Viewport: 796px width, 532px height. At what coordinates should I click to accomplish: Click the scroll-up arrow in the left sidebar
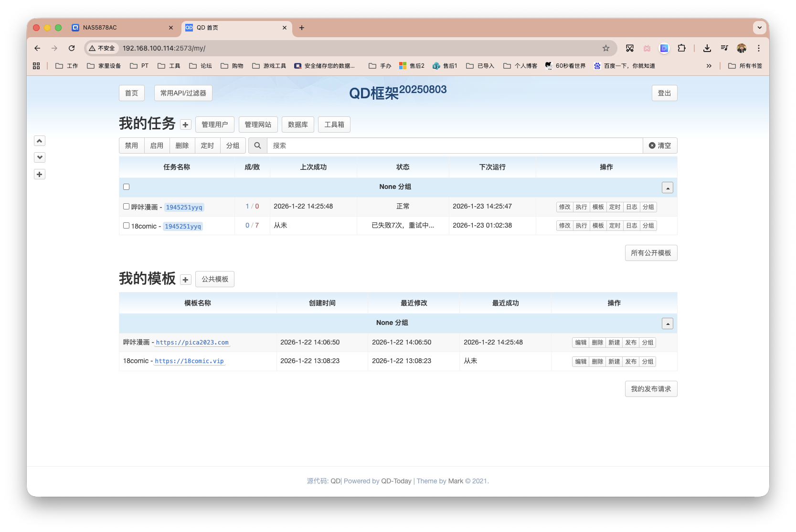pos(40,141)
